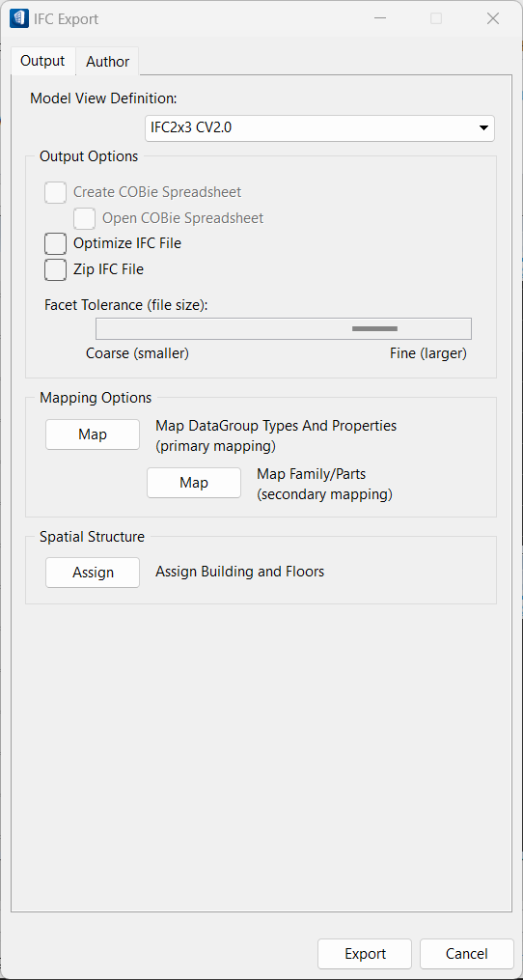Toggle the Create COBie Spreadsheet checkbox
The image size is (523, 980).
[x=56, y=192]
